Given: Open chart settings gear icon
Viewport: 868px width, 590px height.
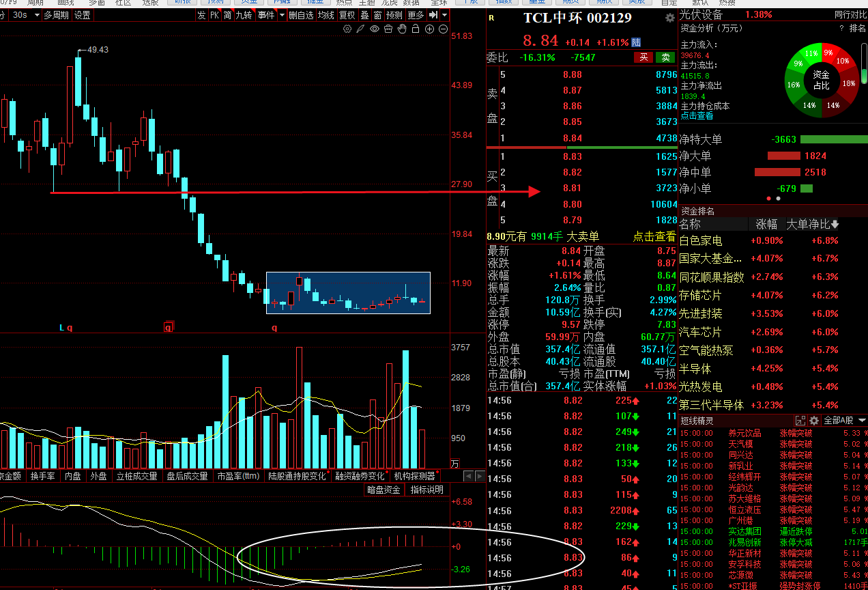Looking at the screenshot, I should tap(347, 29).
